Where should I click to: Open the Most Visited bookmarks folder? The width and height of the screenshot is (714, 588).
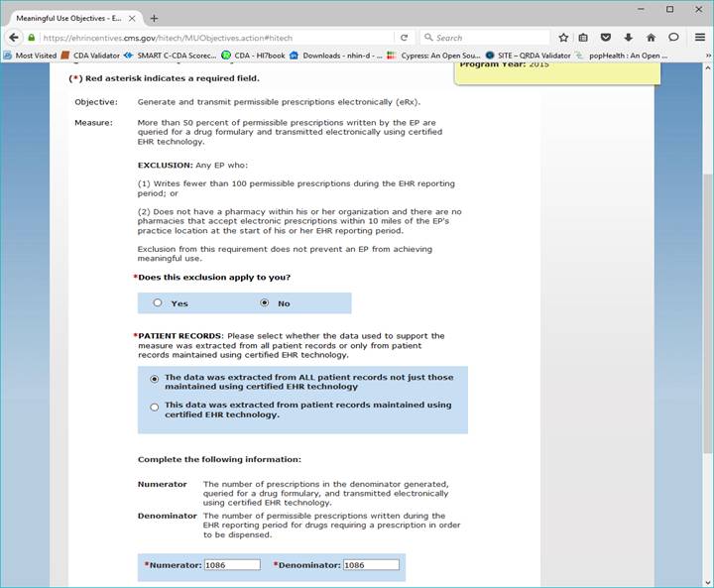(30, 56)
